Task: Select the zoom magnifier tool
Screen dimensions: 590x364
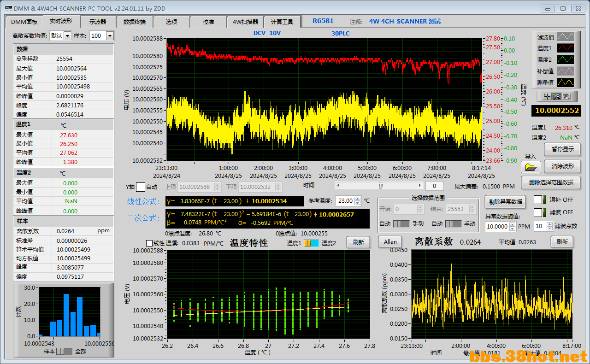Action: pyautogui.click(x=556, y=96)
